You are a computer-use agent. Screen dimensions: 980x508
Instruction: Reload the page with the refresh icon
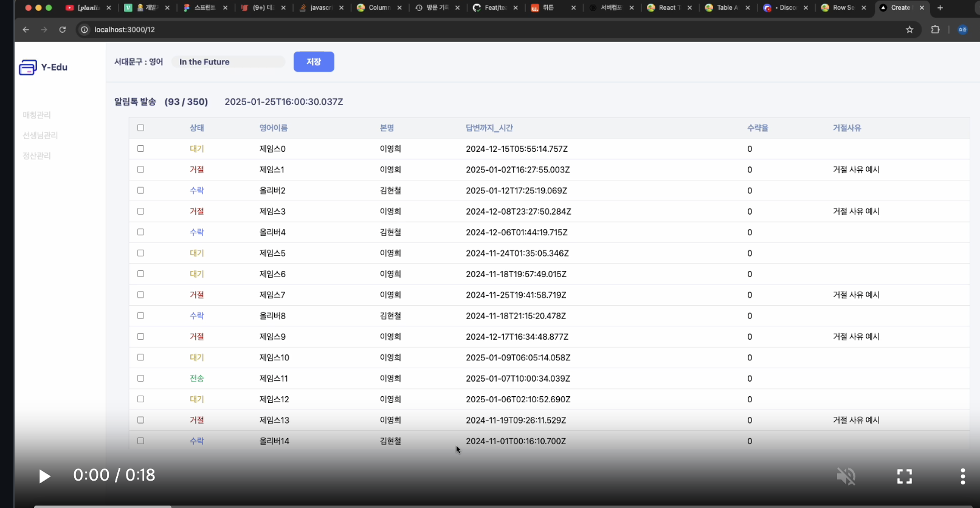tap(62, 29)
